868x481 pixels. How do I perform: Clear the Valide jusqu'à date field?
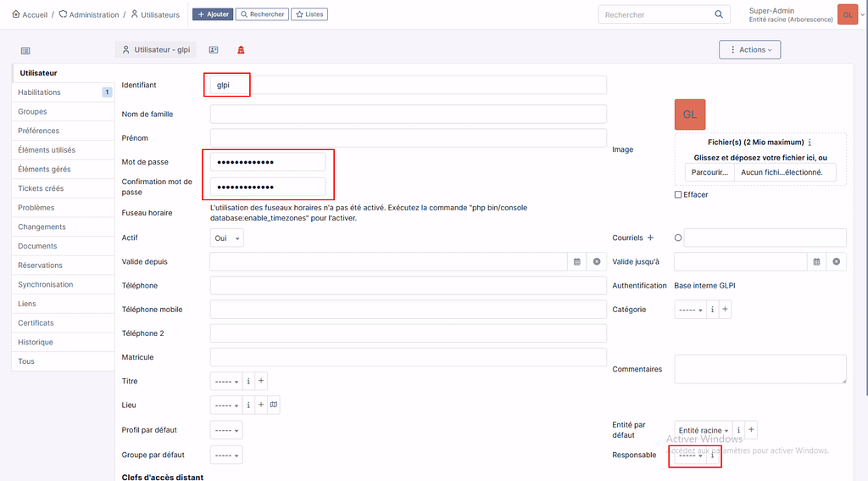[837, 262]
